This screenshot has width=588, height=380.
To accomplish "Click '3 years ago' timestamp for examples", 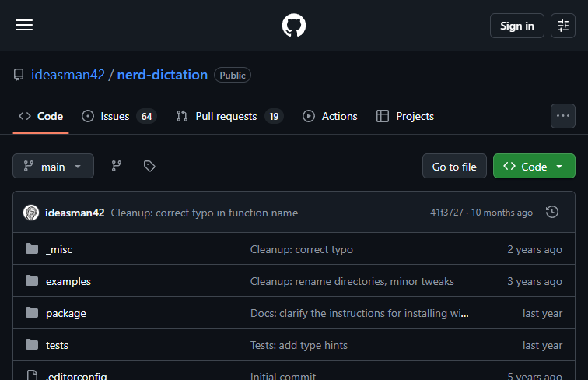I will (535, 281).
